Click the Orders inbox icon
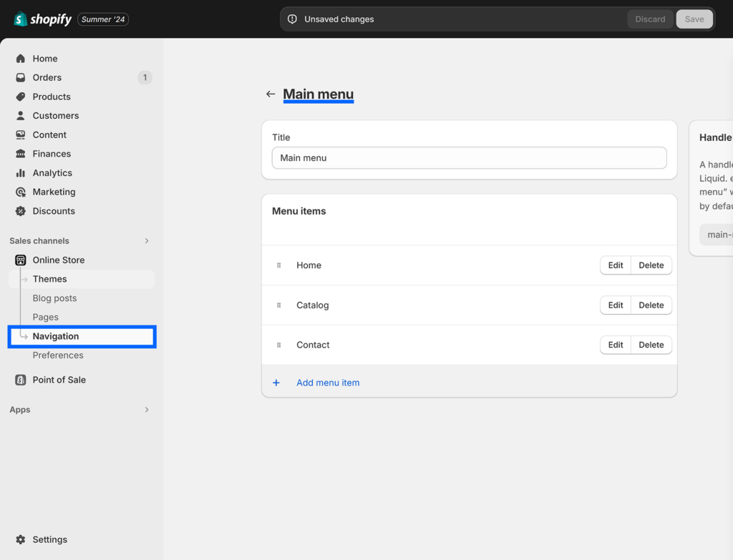733x560 pixels. 21,77
